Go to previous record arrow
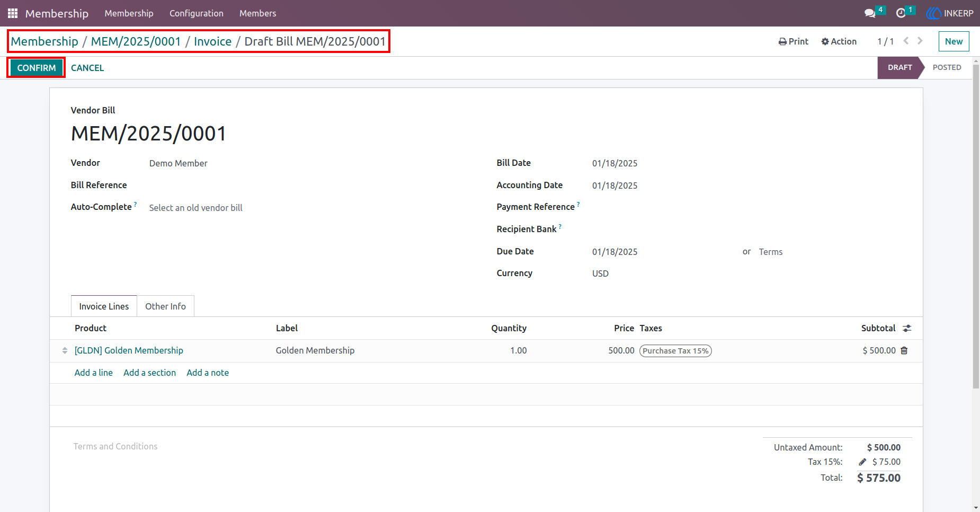980x512 pixels. click(x=906, y=41)
